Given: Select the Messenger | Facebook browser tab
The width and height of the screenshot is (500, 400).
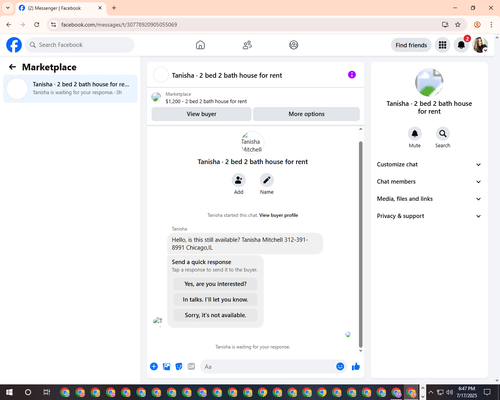Looking at the screenshot, I should coord(61,8).
